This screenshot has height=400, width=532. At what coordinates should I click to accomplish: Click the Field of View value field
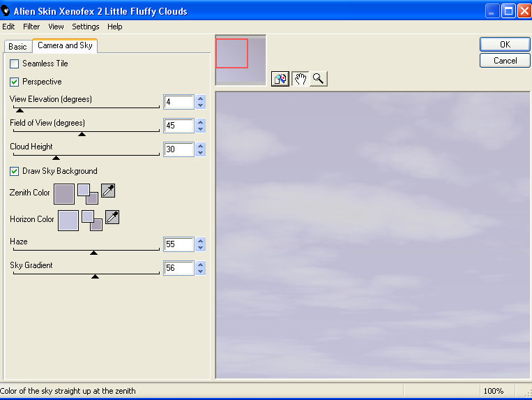tap(178, 126)
